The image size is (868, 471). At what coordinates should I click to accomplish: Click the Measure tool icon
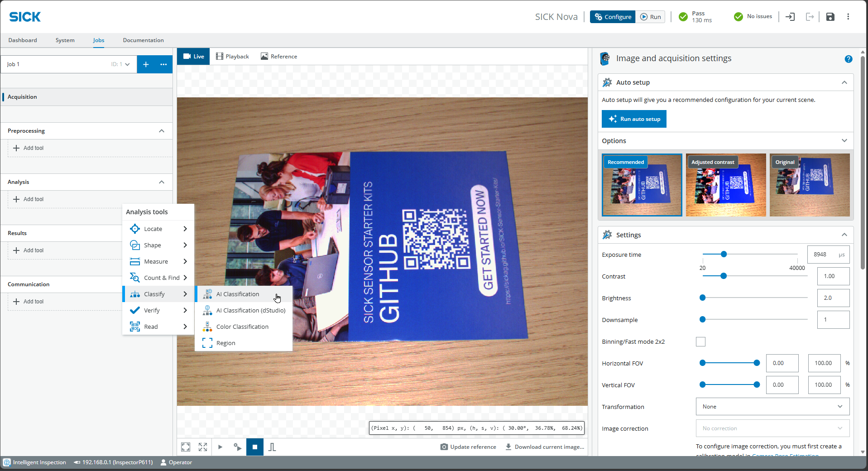(x=135, y=261)
